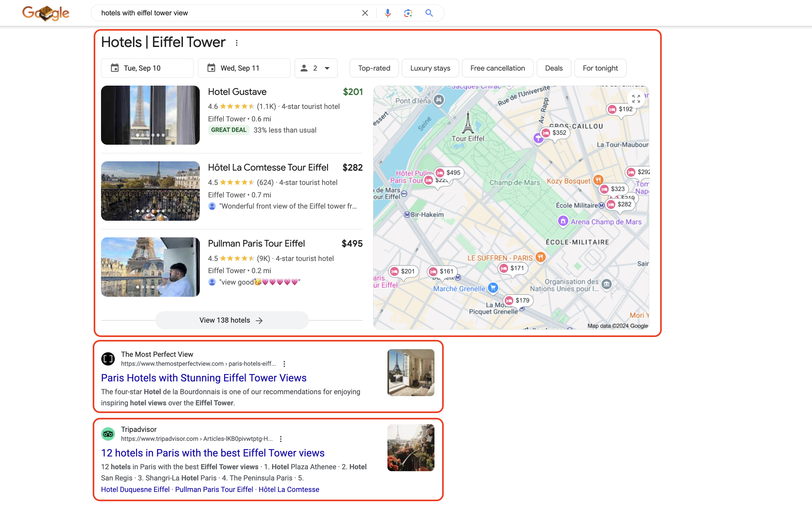Click the École Militaire metro label
This screenshot has width=812, height=506.
point(577,205)
